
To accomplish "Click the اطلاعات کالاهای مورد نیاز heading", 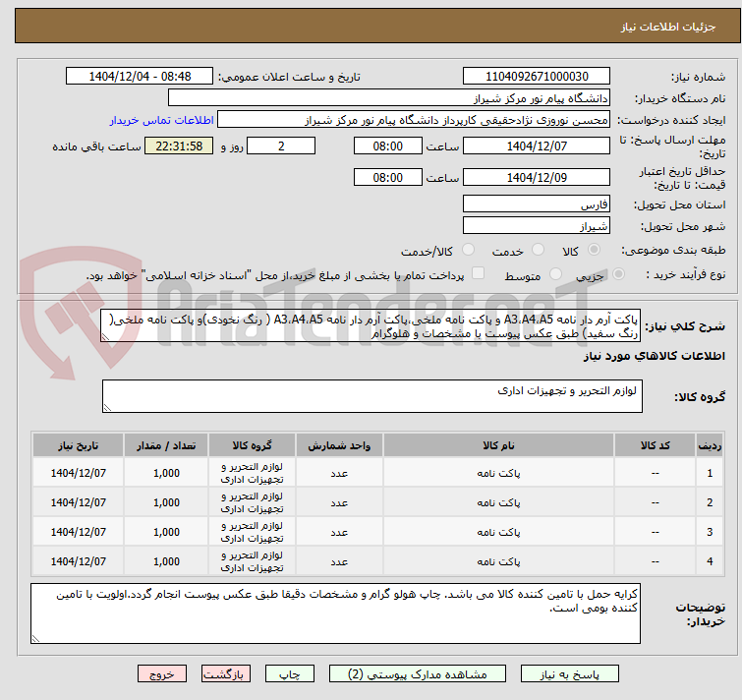I will pos(654,356).
